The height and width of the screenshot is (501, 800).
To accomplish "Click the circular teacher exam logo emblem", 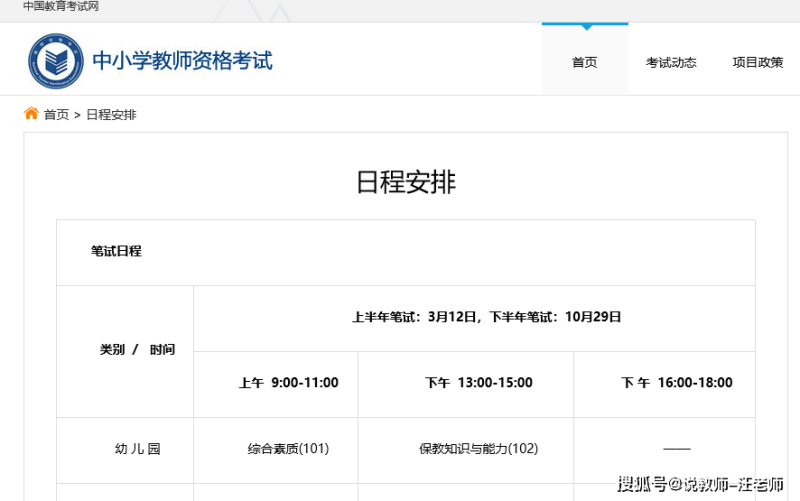I will coord(56,61).
